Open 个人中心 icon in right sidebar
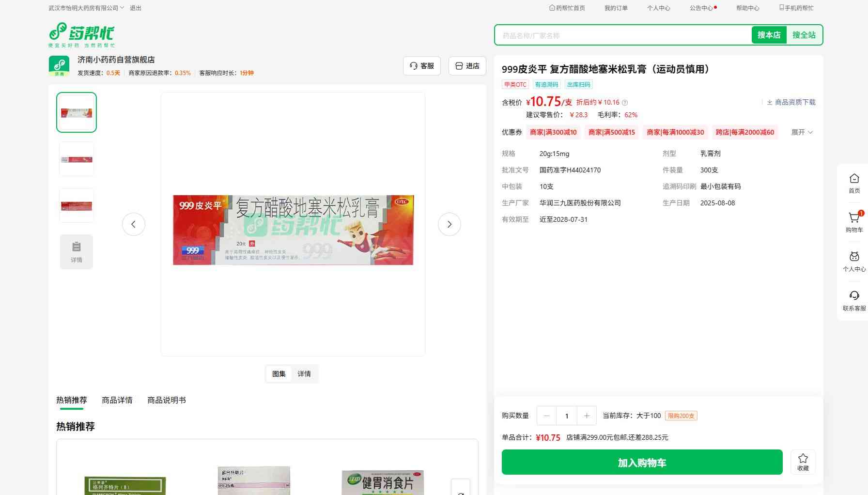Screen dimensions: 868x495 [x=854, y=257]
